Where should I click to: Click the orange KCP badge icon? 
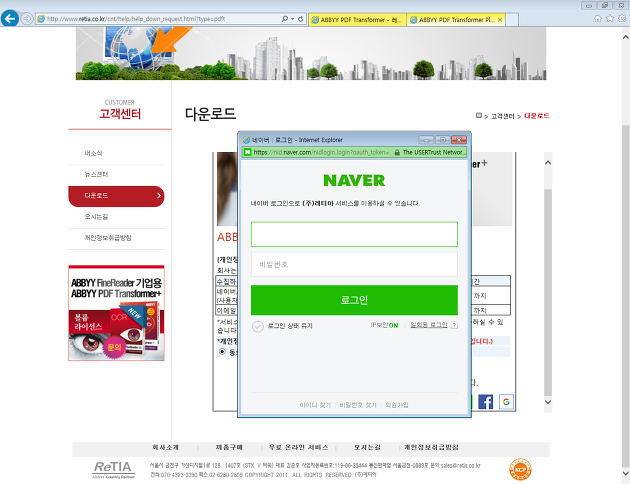click(x=520, y=470)
